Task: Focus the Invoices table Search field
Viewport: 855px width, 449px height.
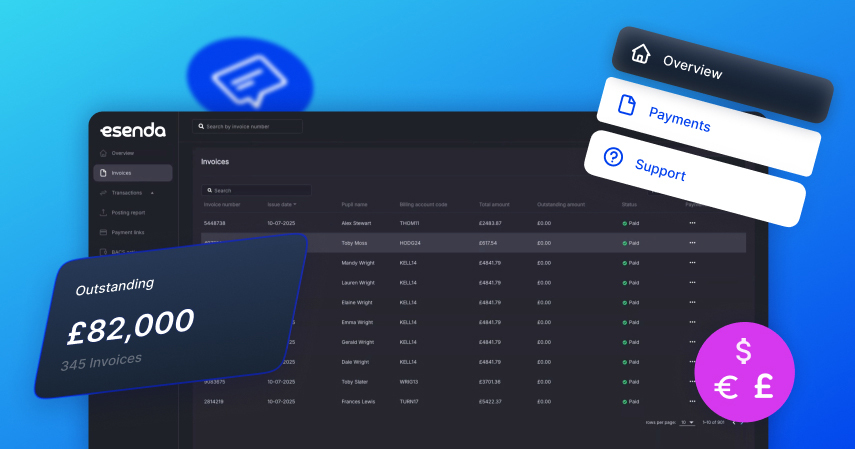Action: pyautogui.click(x=256, y=190)
